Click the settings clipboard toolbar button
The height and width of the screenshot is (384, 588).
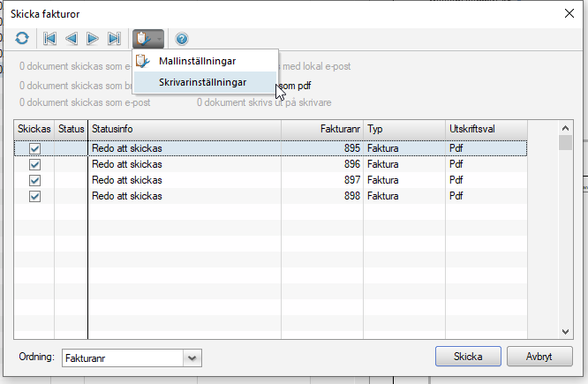coord(147,39)
